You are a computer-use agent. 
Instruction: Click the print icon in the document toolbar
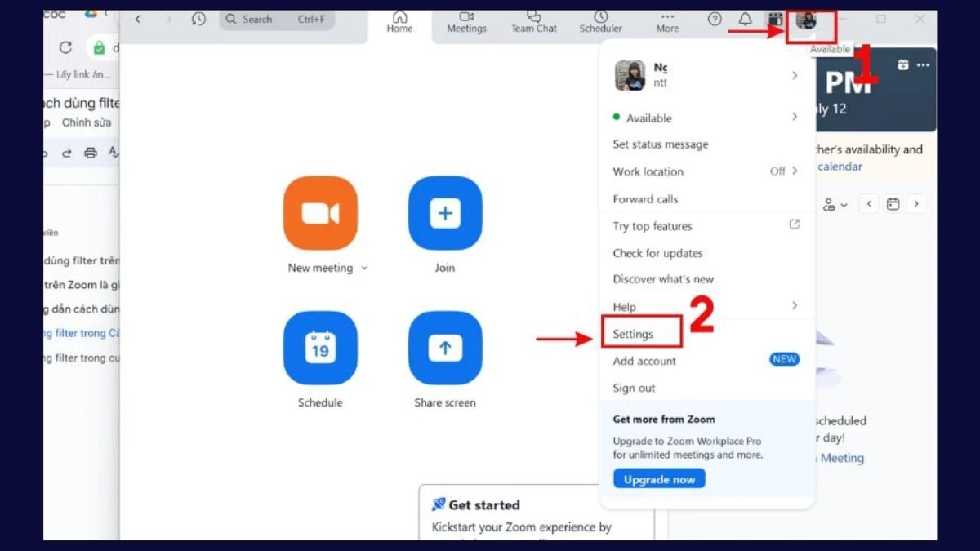point(91,153)
